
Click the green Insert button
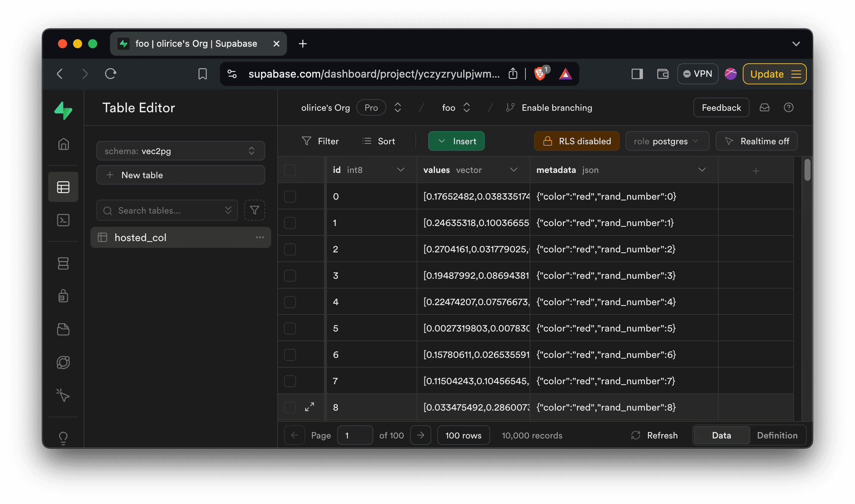point(457,141)
